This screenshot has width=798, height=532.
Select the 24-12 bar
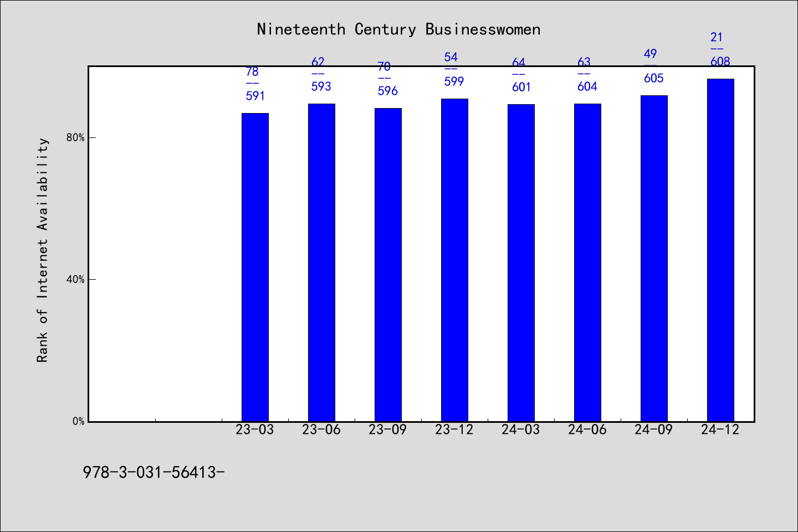tap(720, 250)
